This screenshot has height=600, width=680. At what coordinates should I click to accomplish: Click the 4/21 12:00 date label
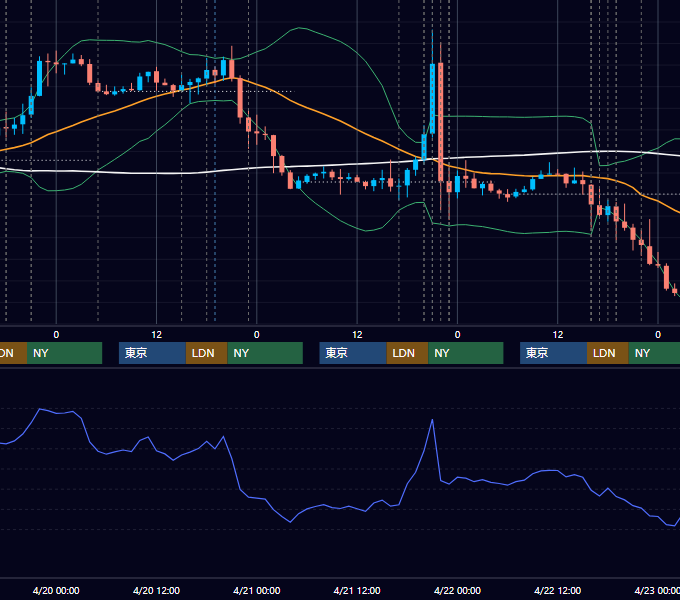[357, 590]
